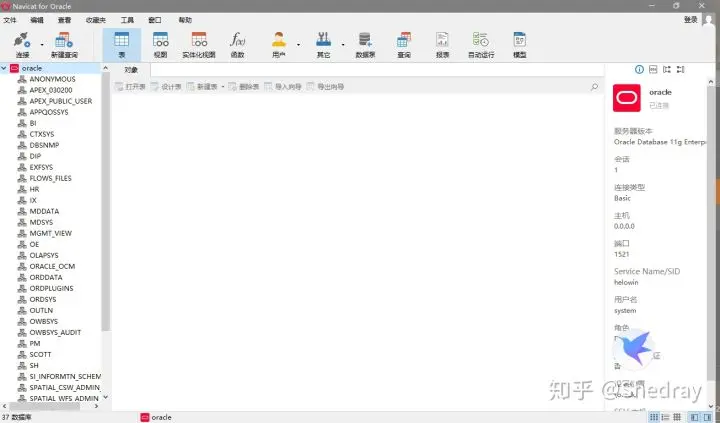Select the 查询 (Query) toolbar icon

[404, 45]
